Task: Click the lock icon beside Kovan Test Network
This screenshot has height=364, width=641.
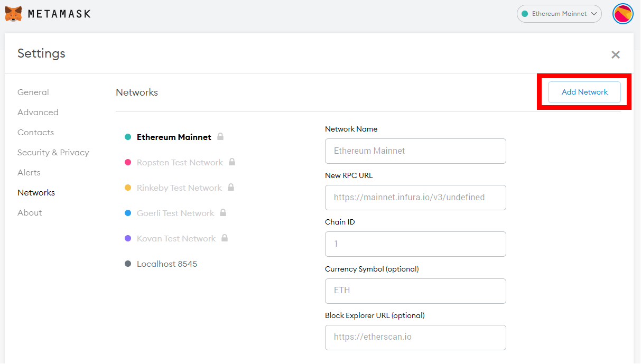Action: pyautogui.click(x=225, y=238)
